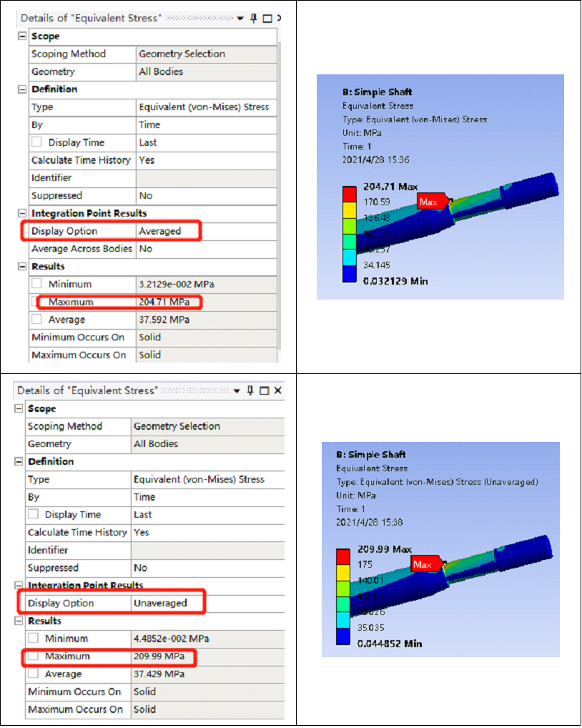Select the 204.71 MPa Maximum value cell
This screenshot has height=728, width=582.
coord(206,302)
